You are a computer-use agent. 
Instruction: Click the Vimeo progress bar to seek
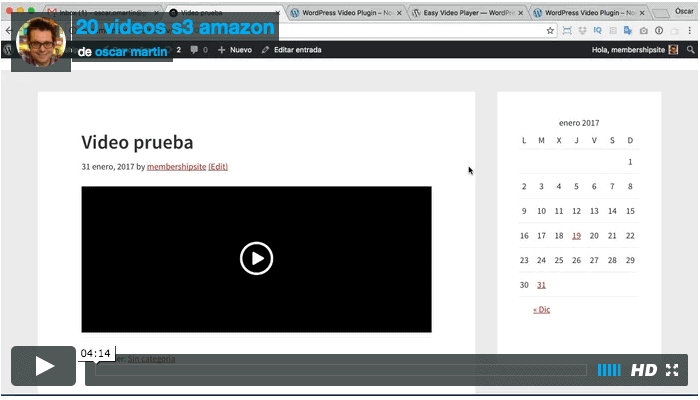point(341,370)
